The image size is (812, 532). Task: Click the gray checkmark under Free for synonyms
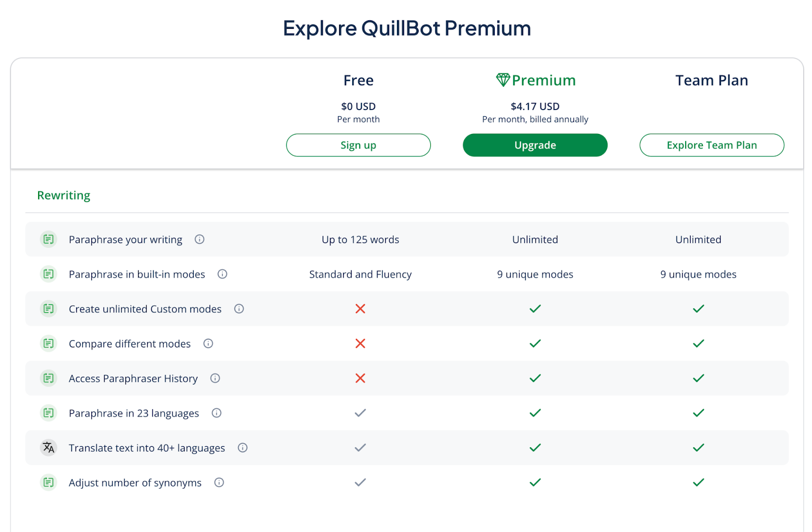tap(360, 482)
